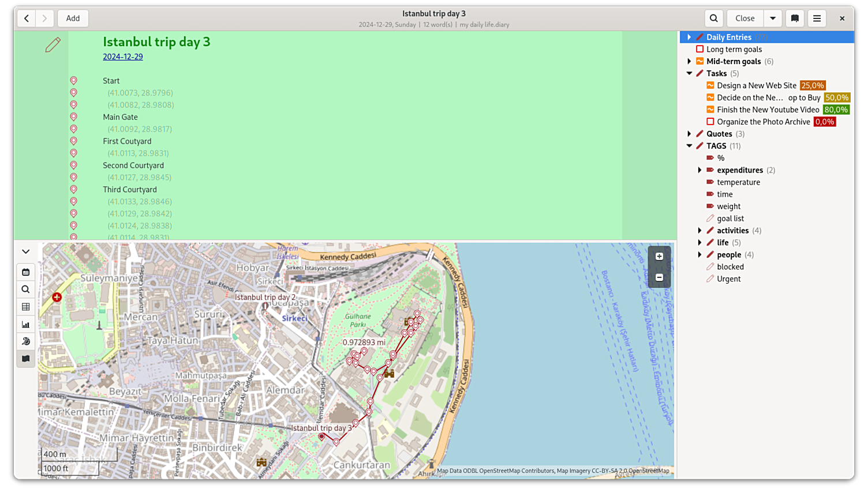The width and height of the screenshot is (868, 488).
Task: Open the theme palette panel icon
Action: click(25, 342)
